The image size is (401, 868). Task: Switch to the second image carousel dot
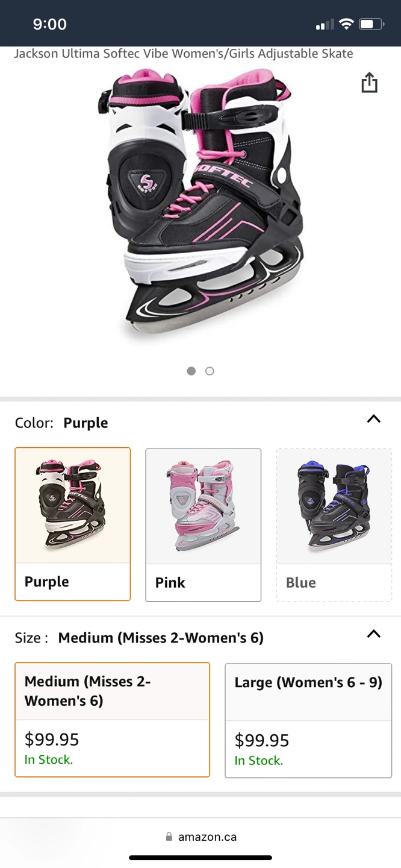[210, 371]
